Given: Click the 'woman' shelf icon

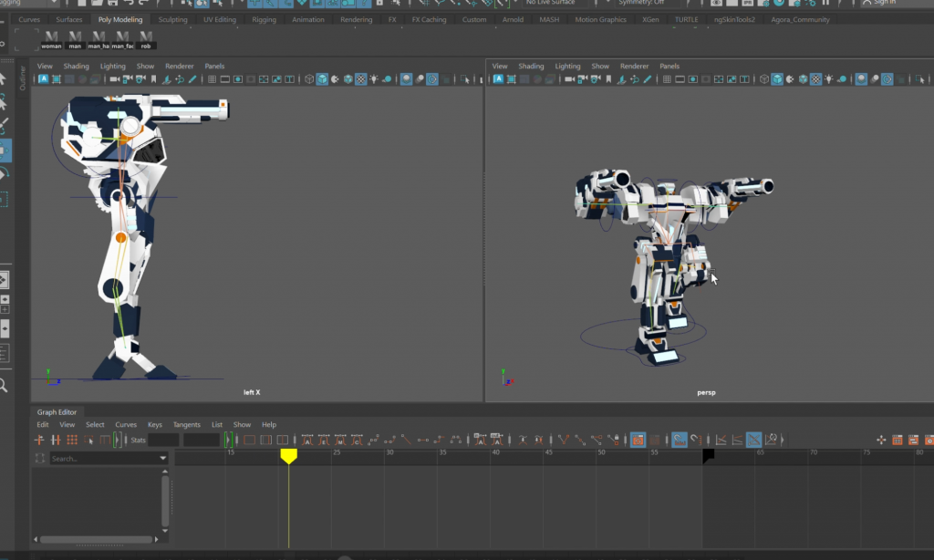Looking at the screenshot, I should click(x=52, y=39).
